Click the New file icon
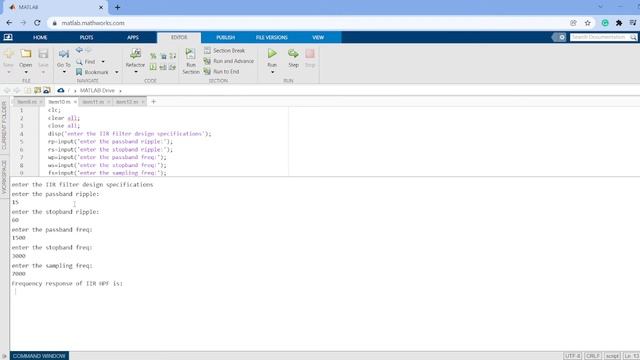This screenshot has width=640, height=360. [x=8, y=53]
